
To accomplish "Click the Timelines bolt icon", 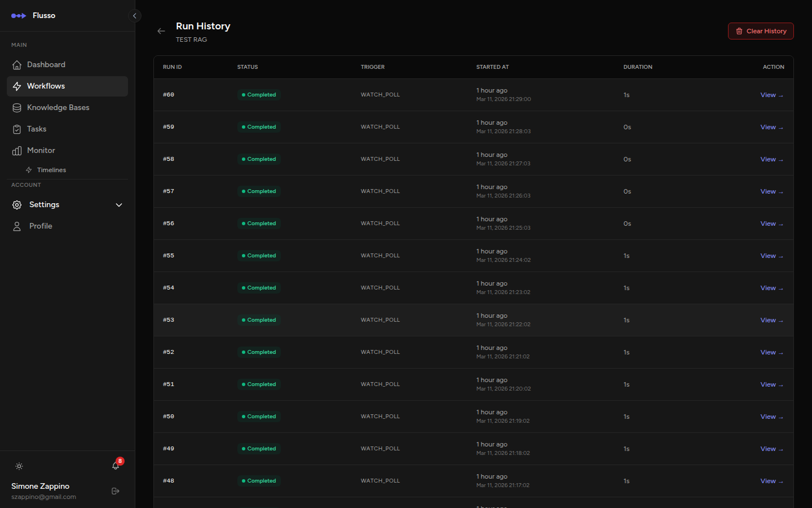I will [x=29, y=170].
